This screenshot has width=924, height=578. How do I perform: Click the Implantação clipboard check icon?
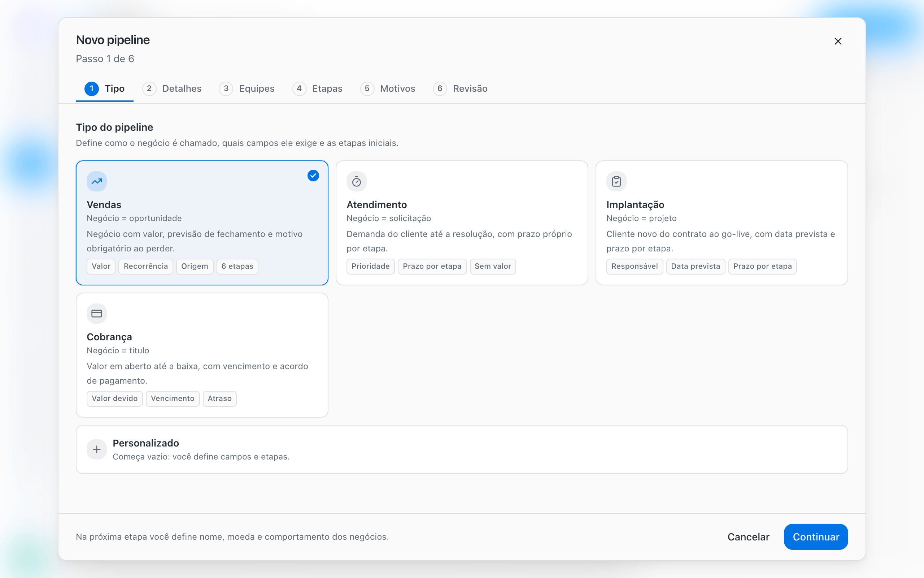(x=616, y=181)
